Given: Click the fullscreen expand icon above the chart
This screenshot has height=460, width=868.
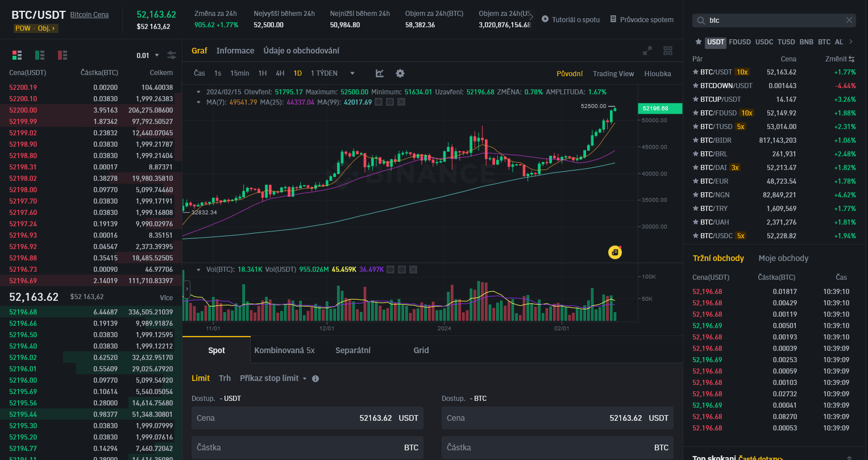Looking at the screenshot, I should click(x=647, y=50).
